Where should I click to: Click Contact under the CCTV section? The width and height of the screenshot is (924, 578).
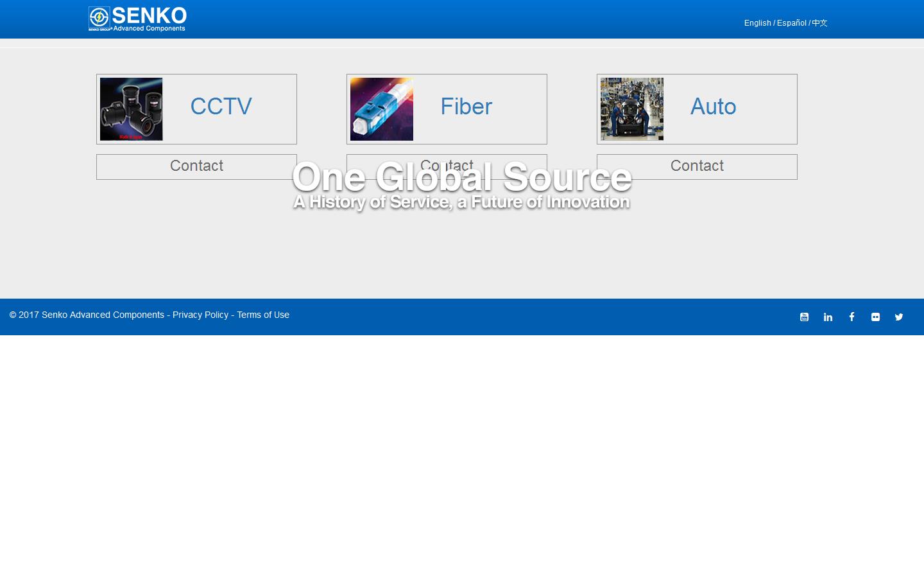point(196,166)
